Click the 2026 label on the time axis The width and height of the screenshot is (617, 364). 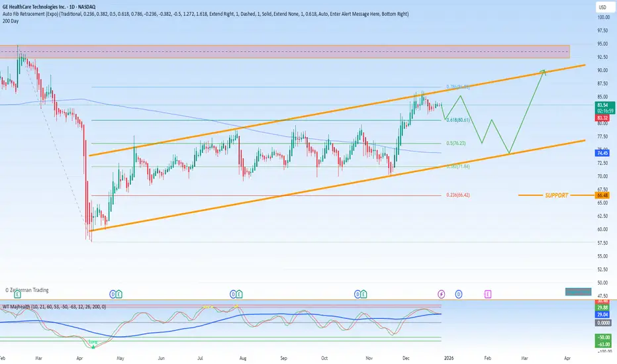[449, 358]
